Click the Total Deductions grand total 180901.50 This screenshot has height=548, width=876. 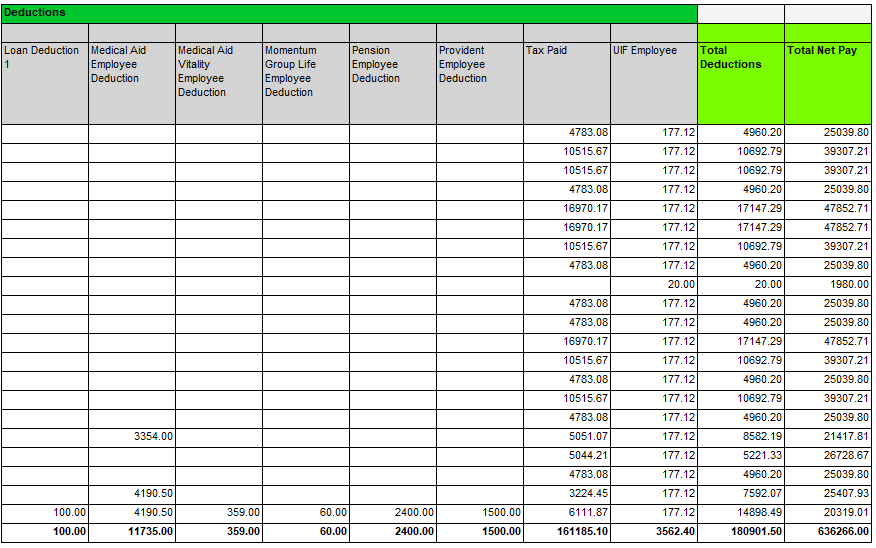point(740,532)
